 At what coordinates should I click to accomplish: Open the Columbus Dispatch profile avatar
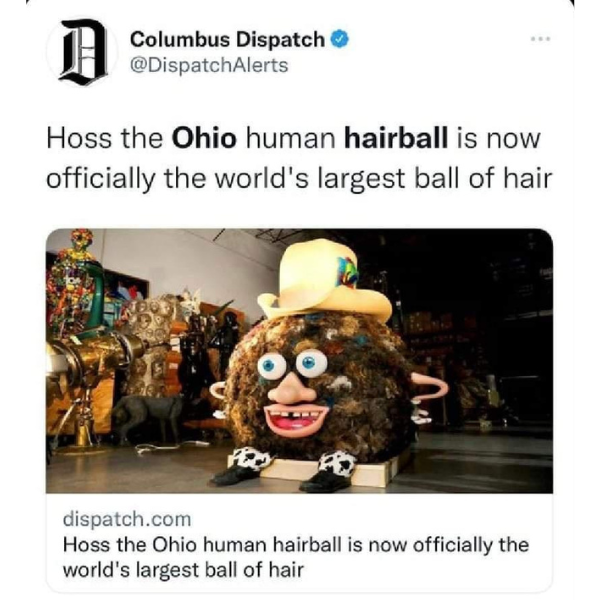[83, 51]
